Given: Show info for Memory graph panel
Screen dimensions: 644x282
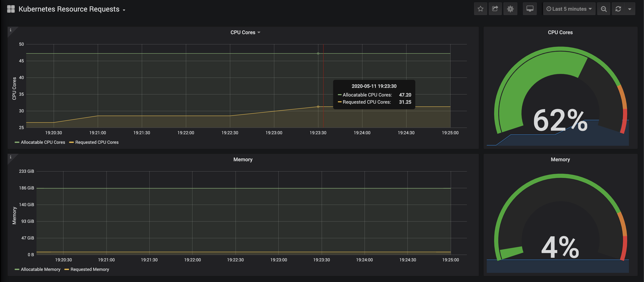Looking at the screenshot, I should coord(11,157).
